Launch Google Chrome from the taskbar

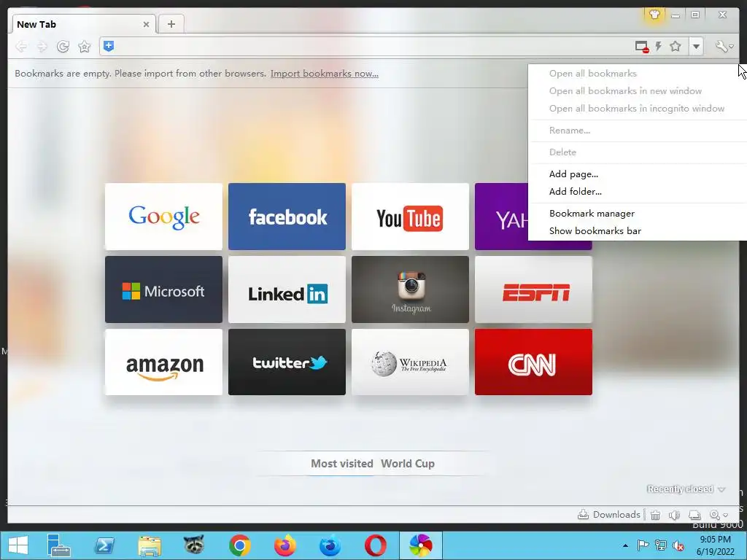coord(239,545)
